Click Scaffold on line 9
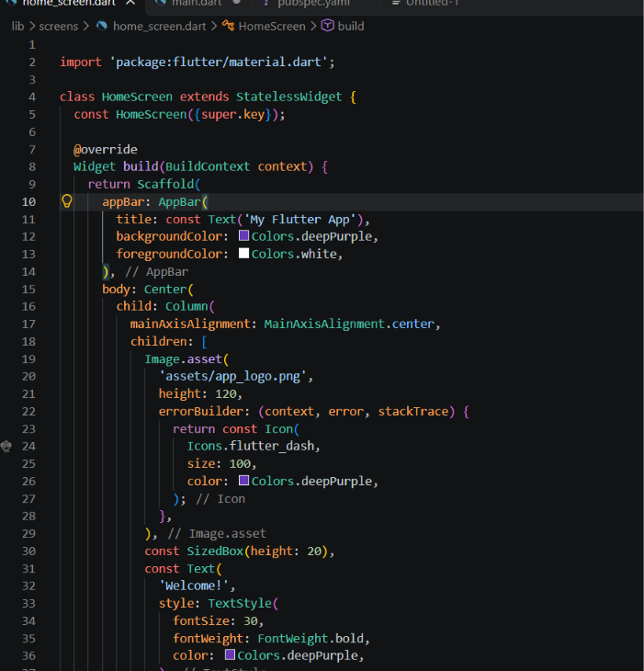 [x=165, y=184]
